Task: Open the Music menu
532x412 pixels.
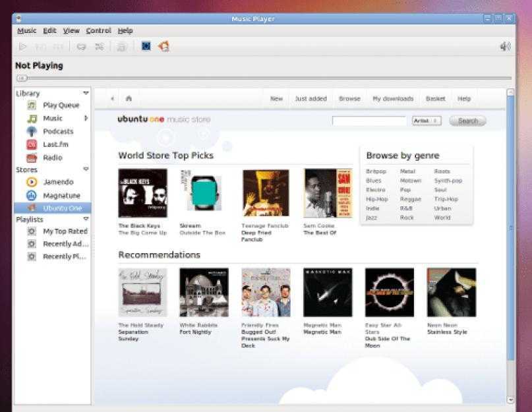Action: point(27,31)
